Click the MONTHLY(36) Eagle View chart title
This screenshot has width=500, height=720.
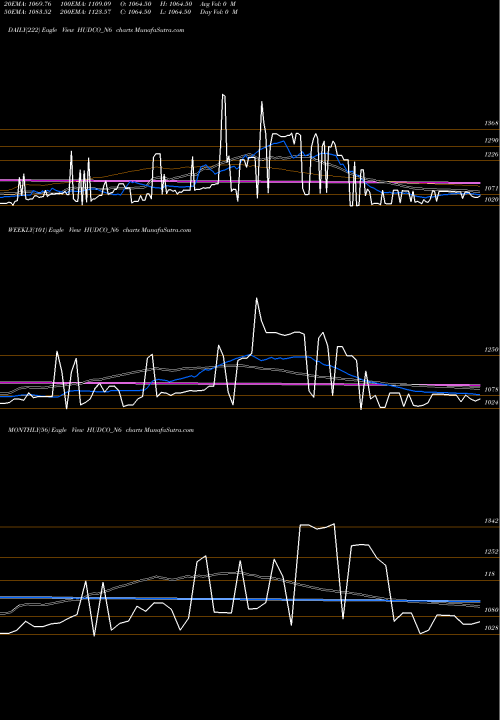101,430
